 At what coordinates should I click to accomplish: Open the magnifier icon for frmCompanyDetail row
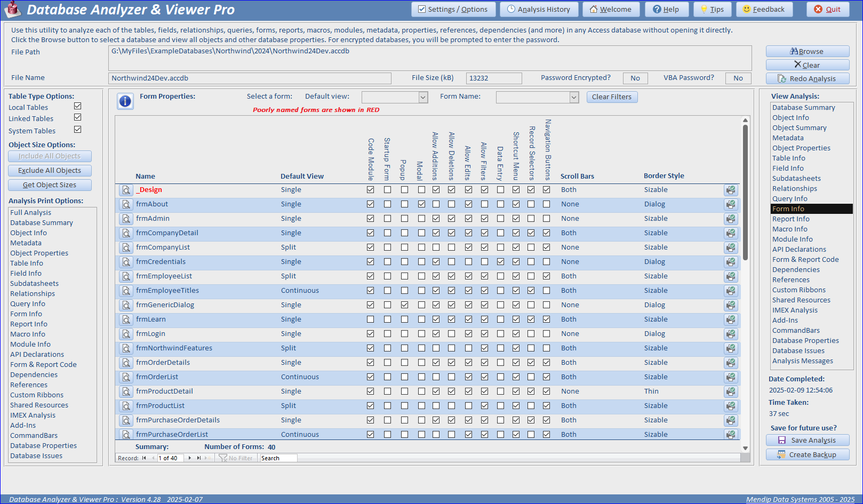click(x=126, y=233)
